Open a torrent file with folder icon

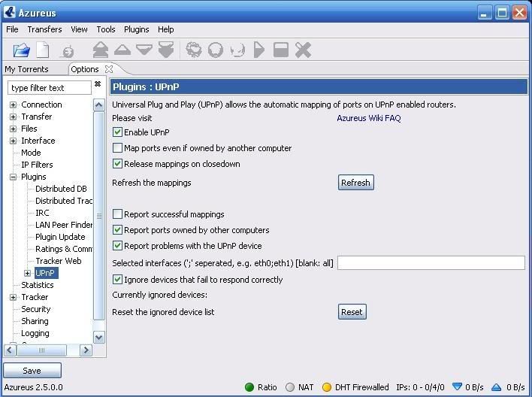click(22, 50)
